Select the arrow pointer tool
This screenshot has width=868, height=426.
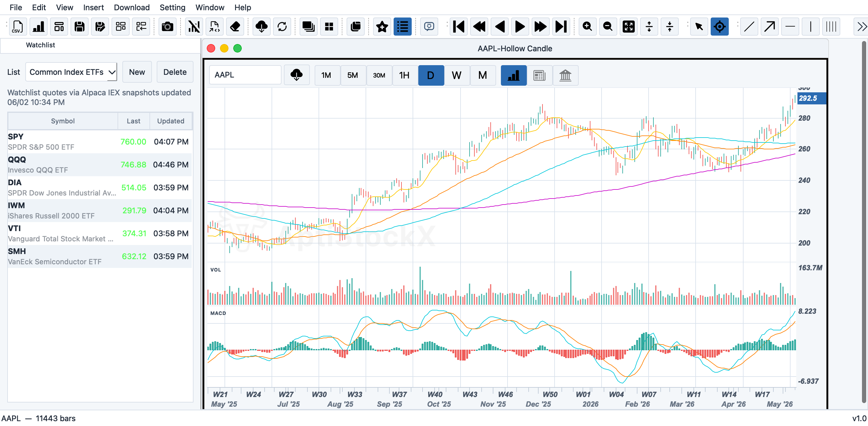coord(699,26)
